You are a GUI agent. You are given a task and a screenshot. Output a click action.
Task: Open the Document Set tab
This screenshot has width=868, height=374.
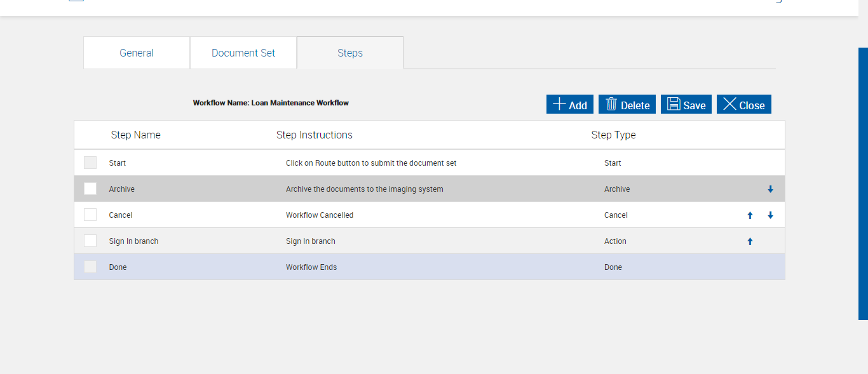tap(243, 53)
